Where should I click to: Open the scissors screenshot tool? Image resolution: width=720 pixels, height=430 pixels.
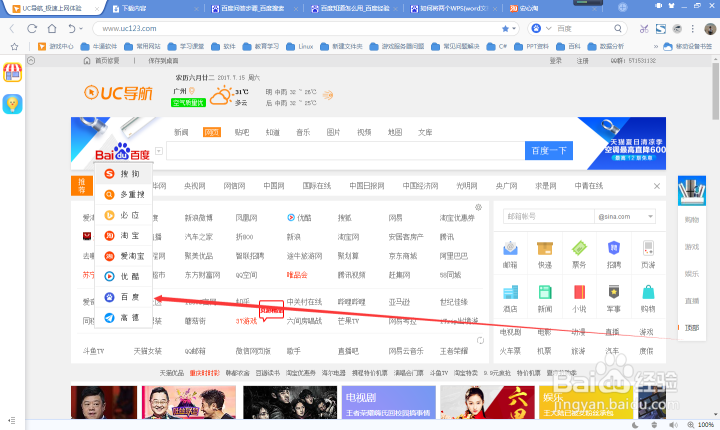(x=644, y=29)
